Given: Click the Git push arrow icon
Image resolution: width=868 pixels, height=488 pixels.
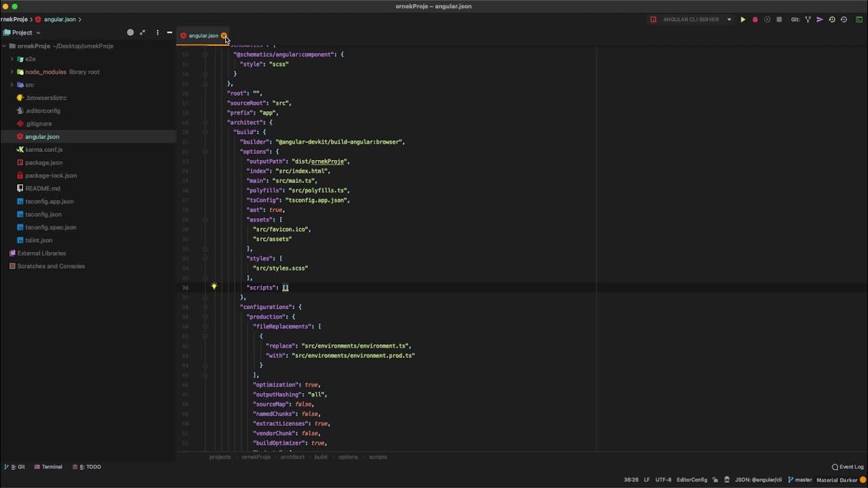Looking at the screenshot, I should point(820,20).
